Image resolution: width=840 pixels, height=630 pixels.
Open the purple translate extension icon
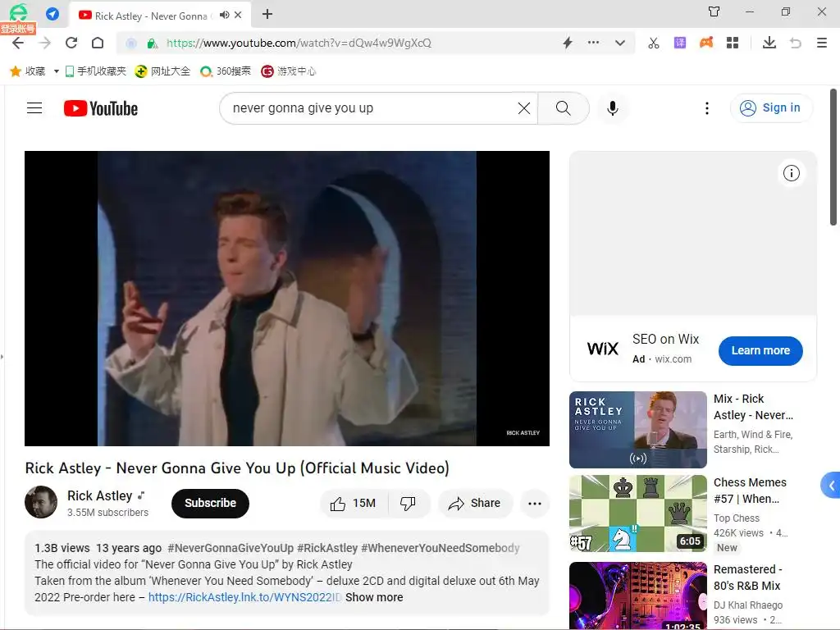[680, 43]
